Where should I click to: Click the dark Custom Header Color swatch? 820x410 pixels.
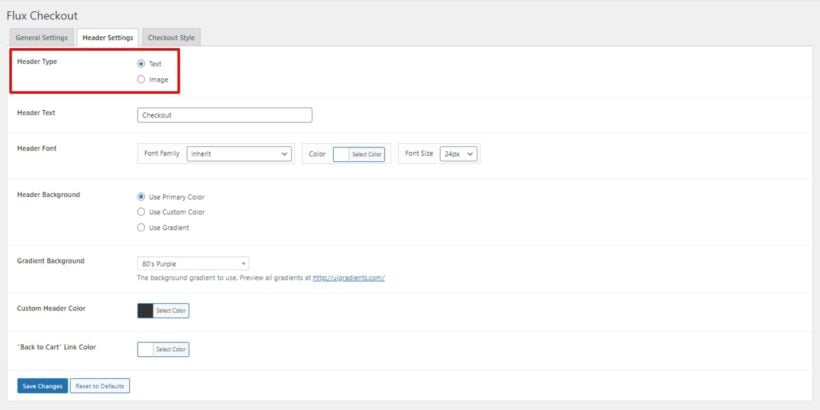[145, 311]
